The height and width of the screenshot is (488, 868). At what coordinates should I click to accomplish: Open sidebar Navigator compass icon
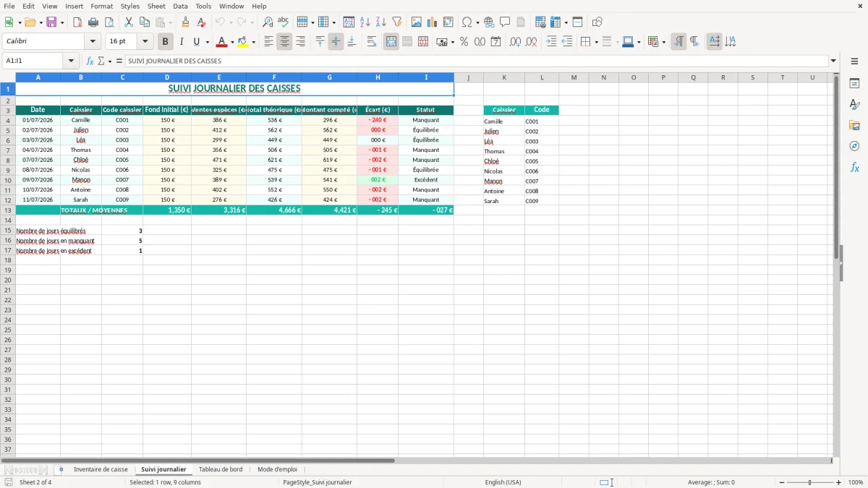tap(854, 146)
